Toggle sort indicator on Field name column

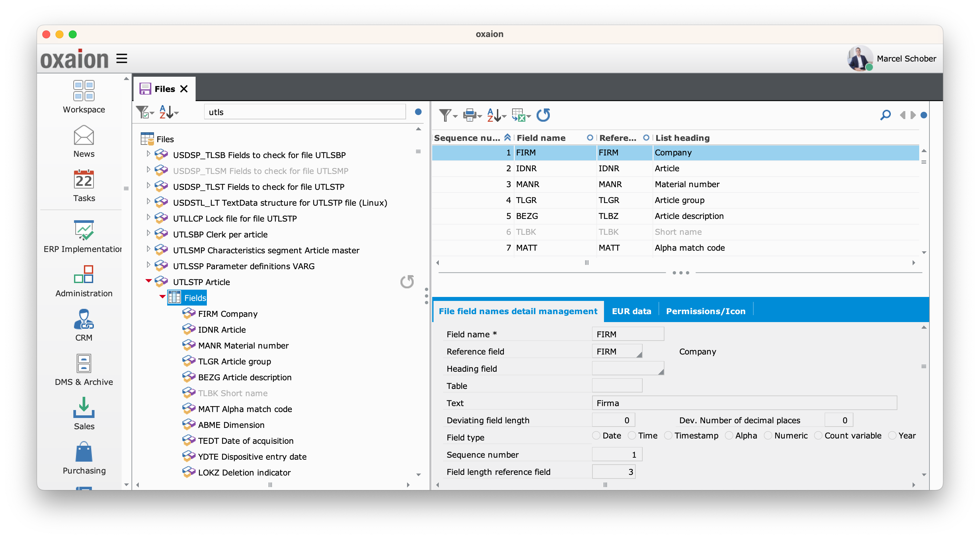[x=590, y=138]
